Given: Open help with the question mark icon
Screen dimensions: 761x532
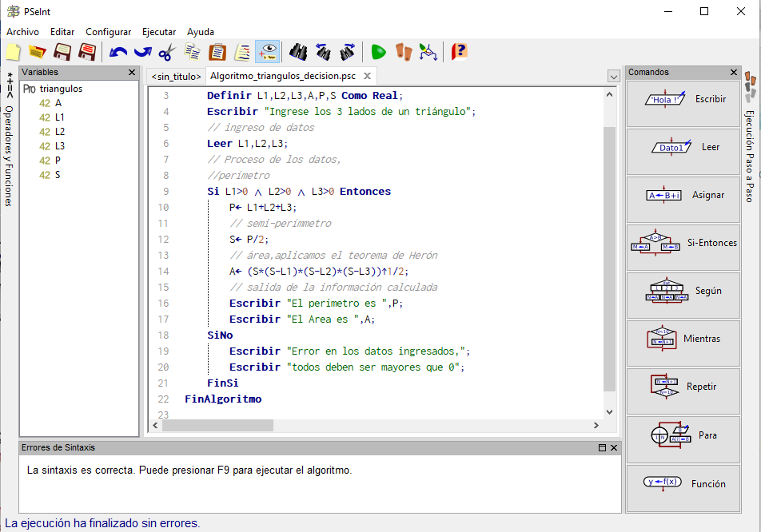Looking at the screenshot, I should (x=459, y=51).
